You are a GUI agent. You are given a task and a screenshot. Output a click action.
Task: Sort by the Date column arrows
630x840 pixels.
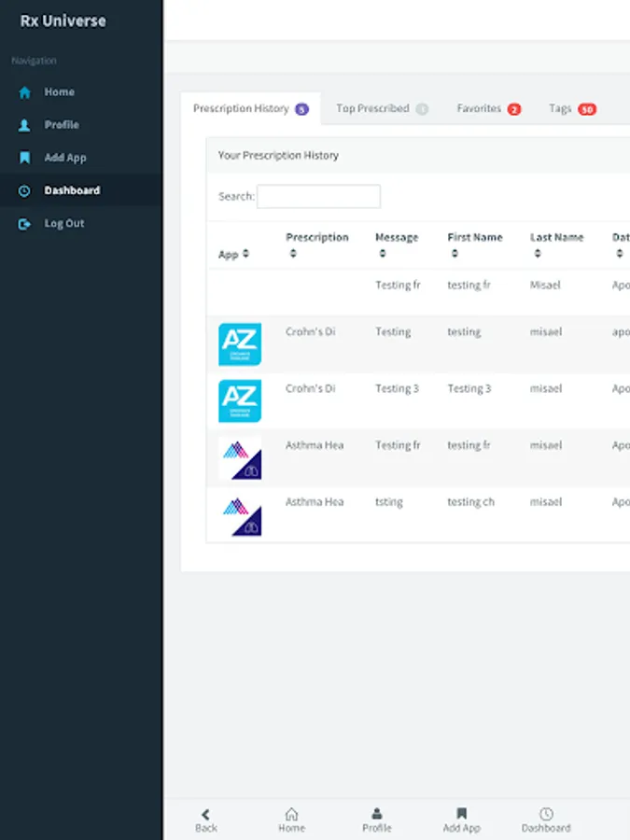point(620,253)
